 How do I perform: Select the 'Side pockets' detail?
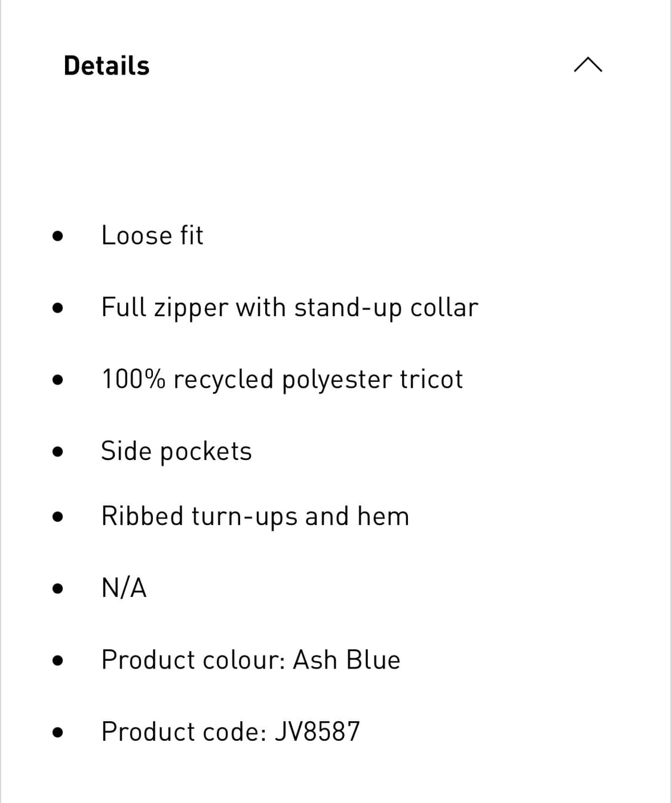pos(176,451)
